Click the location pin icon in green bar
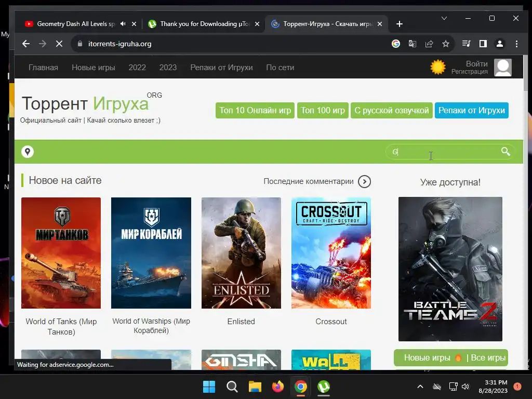Image resolution: width=532 pixels, height=399 pixels. pos(28,152)
